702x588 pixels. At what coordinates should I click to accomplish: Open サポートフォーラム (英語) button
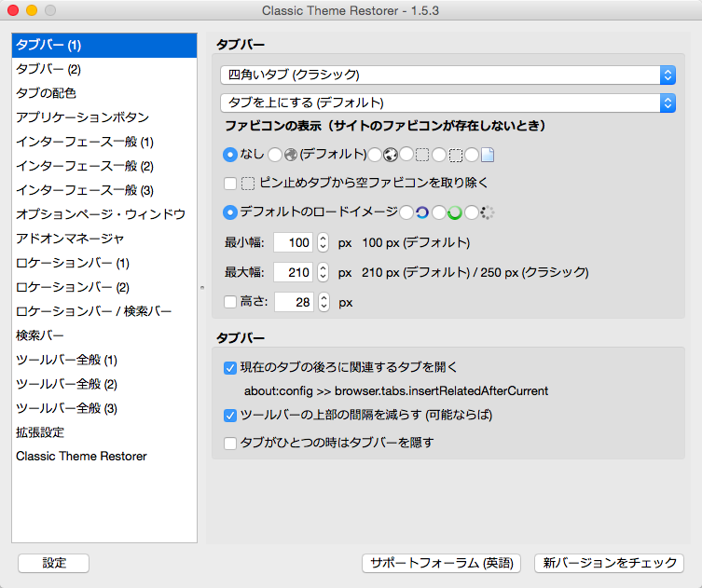[x=442, y=563]
